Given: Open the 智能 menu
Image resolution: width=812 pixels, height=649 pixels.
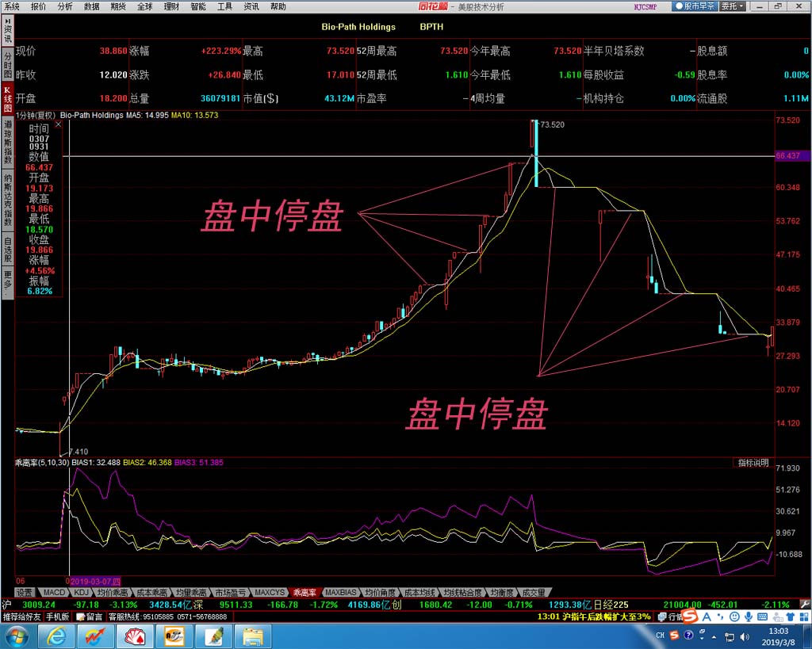Looking at the screenshot, I should 198,6.
